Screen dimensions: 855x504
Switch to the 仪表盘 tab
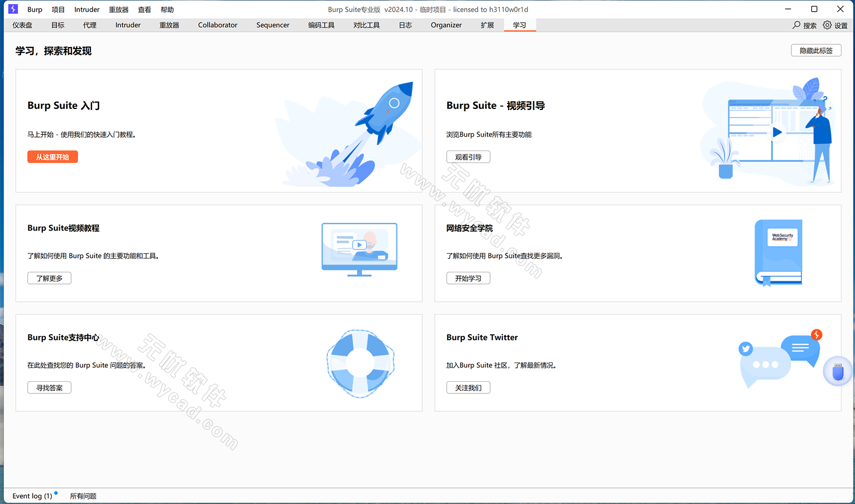point(22,25)
